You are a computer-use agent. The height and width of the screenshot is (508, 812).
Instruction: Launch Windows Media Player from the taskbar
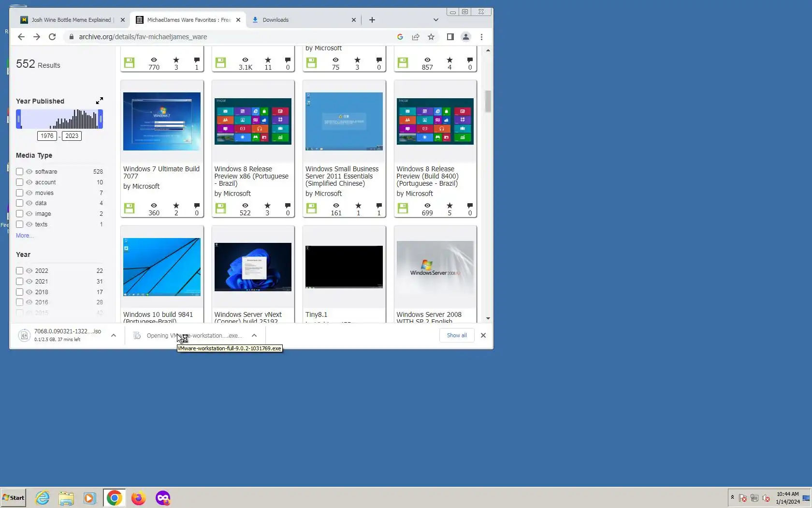pos(89,498)
